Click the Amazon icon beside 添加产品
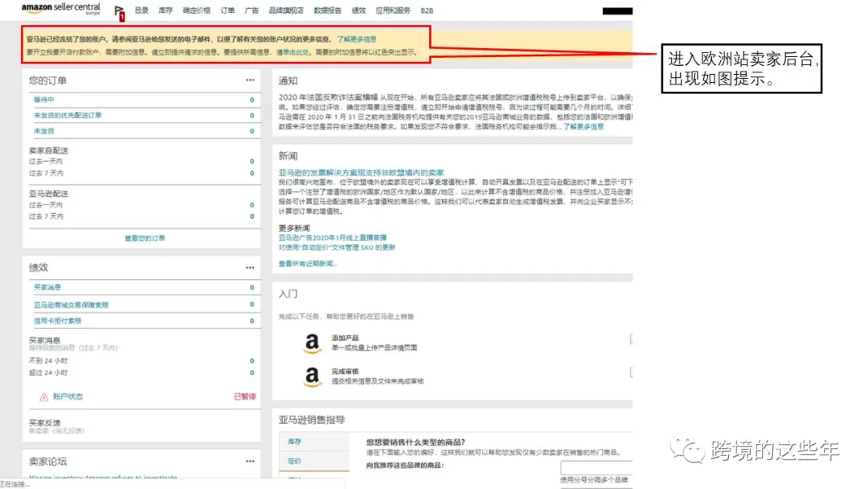The image size is (868, 489). (x=312, y=343)
